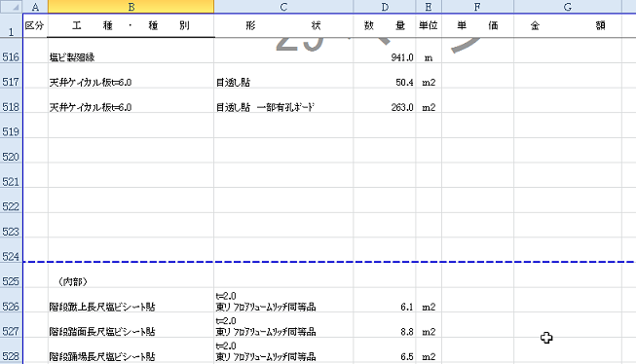636x364 pixels.
Task: Select quantity 941.0 cell
Action: 385,51
